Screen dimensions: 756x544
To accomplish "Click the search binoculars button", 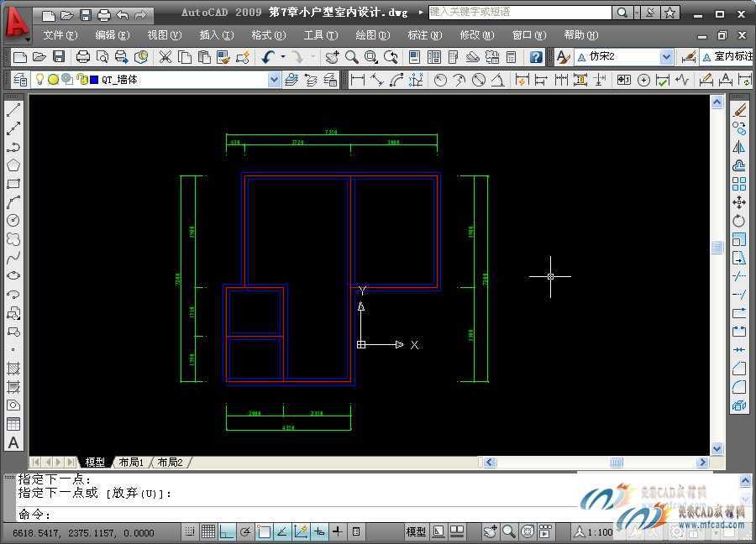I will click(622, 13).
